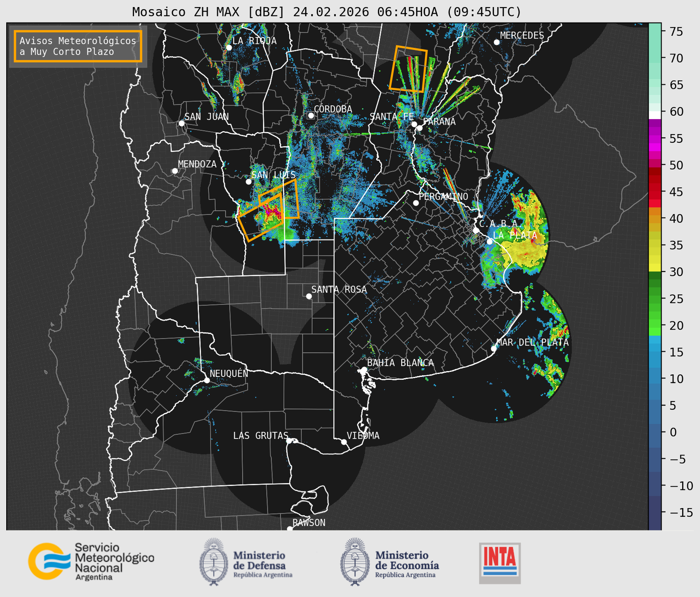
Task: Click the San Juan city dot
Action: (x=181, y=123)
